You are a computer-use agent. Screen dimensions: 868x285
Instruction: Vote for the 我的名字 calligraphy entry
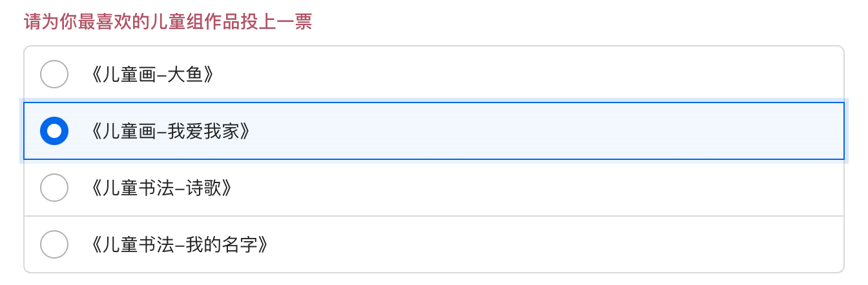tap(54, 244)
